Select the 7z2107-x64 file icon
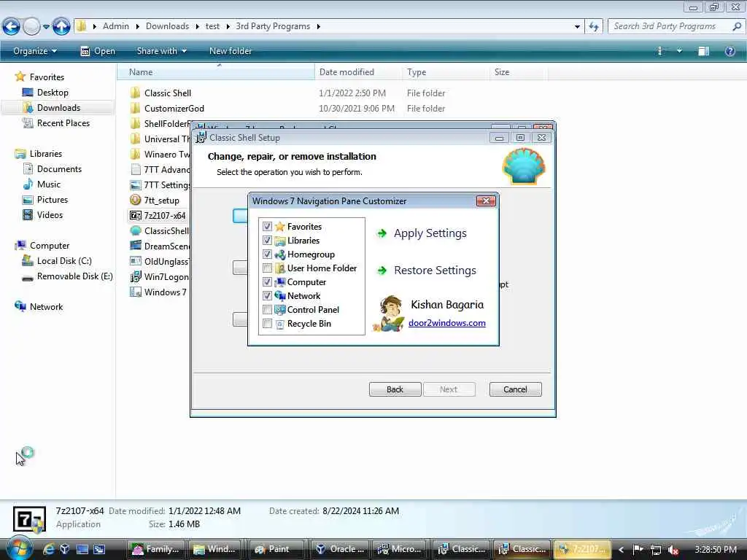The height and width of the screenshot is (560, 747). click(135, 215)
